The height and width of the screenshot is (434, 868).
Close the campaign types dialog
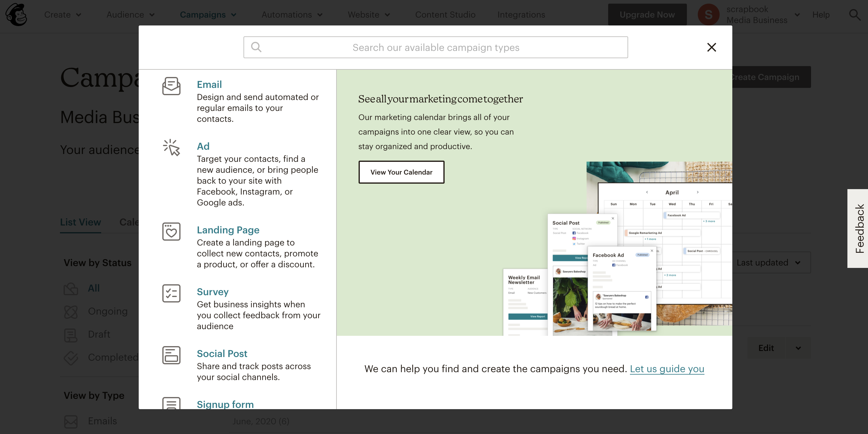tap(711, 47)
